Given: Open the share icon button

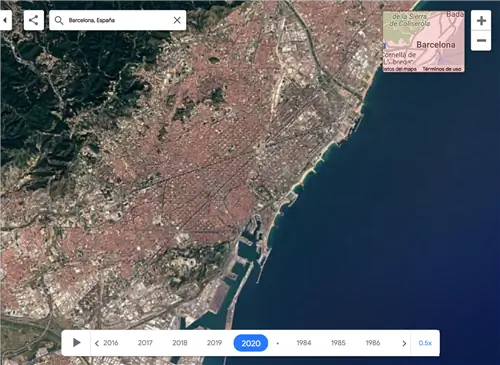Looking at the screenshot, I should click(34, 20).
